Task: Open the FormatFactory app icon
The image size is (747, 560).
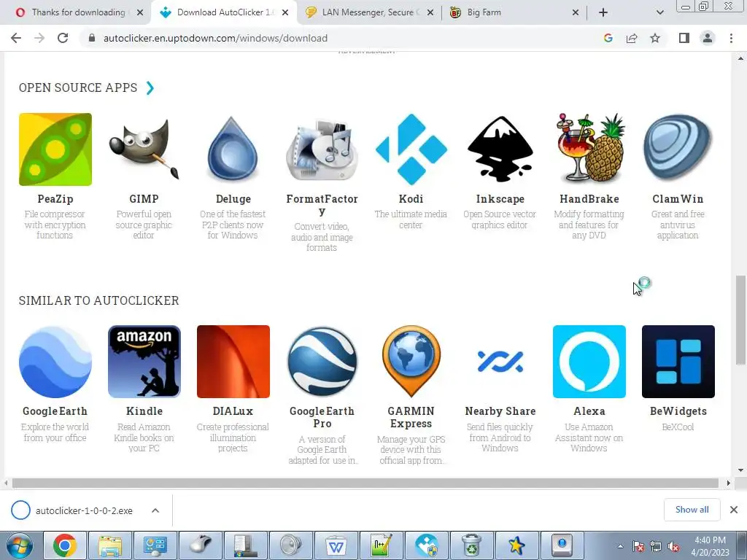Action: [x=322, y=149]
